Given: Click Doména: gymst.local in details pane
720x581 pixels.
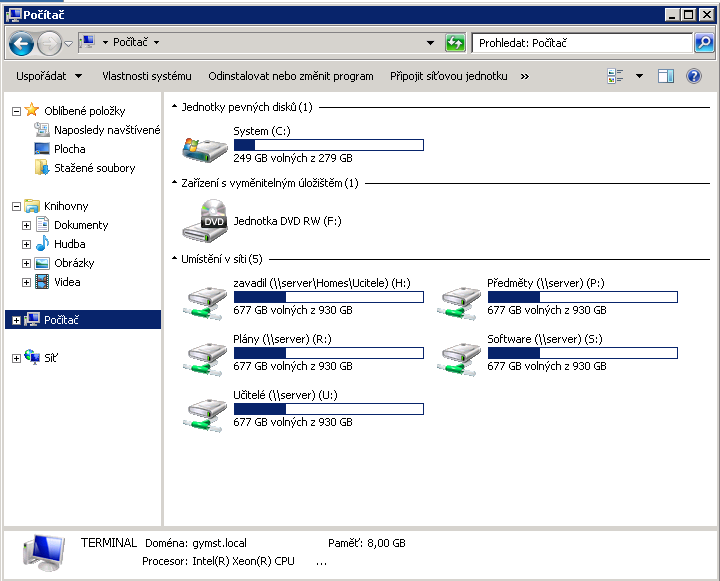Looking at the screenshot, I should (x=196, y=543).
